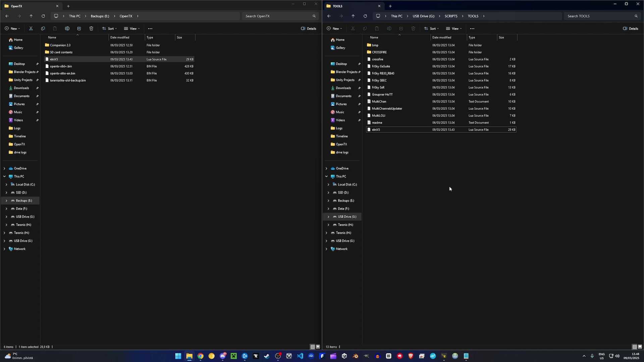644x362 pixels.
Task: Select opentx-x9d+.bin file
Action: (119, 66)
